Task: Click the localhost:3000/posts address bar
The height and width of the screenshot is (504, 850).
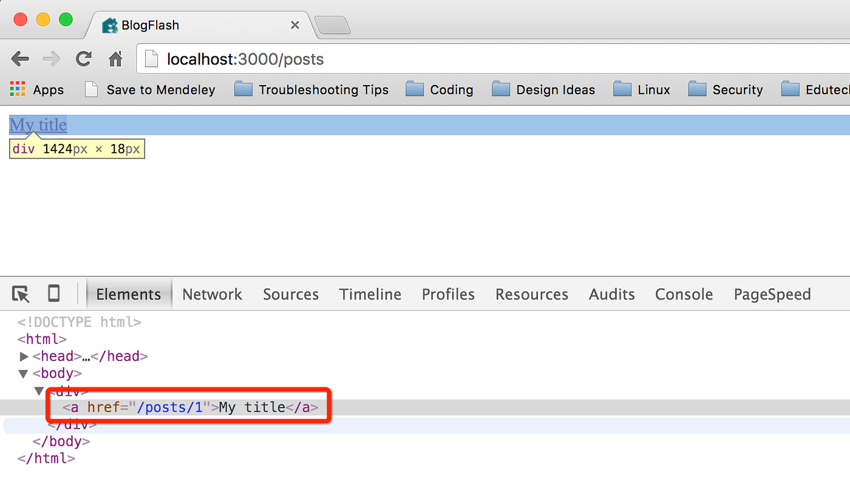Action: pyautogui.click(x=494, y=59)
